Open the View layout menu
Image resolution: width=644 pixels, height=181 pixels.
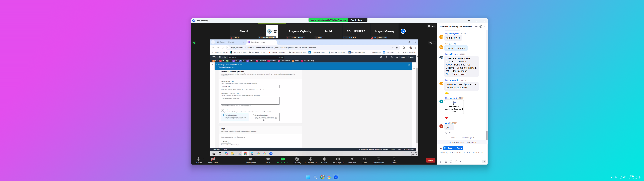(431, 26)
